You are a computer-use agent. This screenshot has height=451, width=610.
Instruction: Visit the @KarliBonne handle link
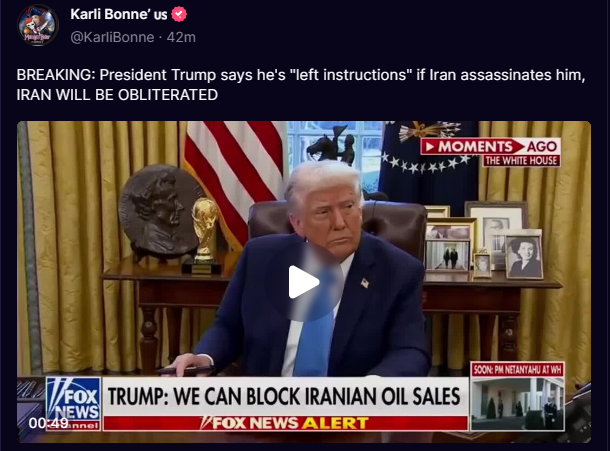112,37
